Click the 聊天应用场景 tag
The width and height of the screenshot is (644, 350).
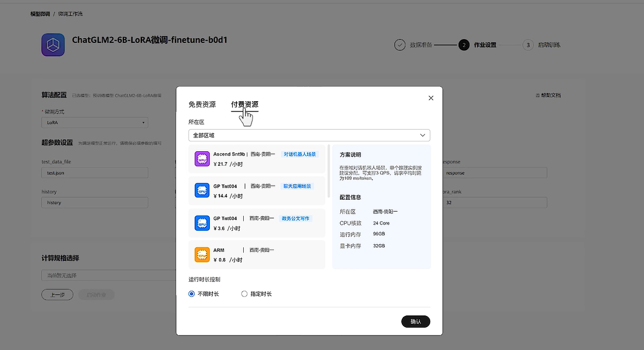pyautogui.click(x=298, y=186)
